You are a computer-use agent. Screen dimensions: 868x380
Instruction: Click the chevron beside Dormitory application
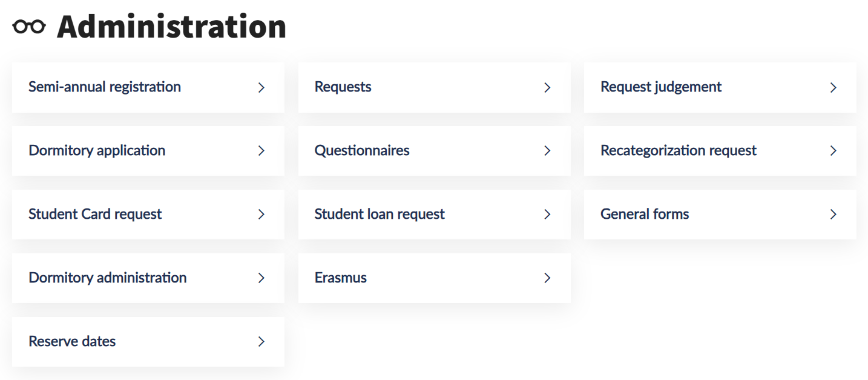click(261, 151)
